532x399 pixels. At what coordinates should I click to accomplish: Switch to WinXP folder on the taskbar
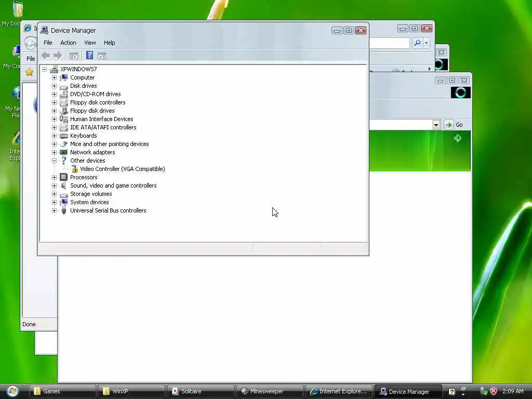point(131,391)
